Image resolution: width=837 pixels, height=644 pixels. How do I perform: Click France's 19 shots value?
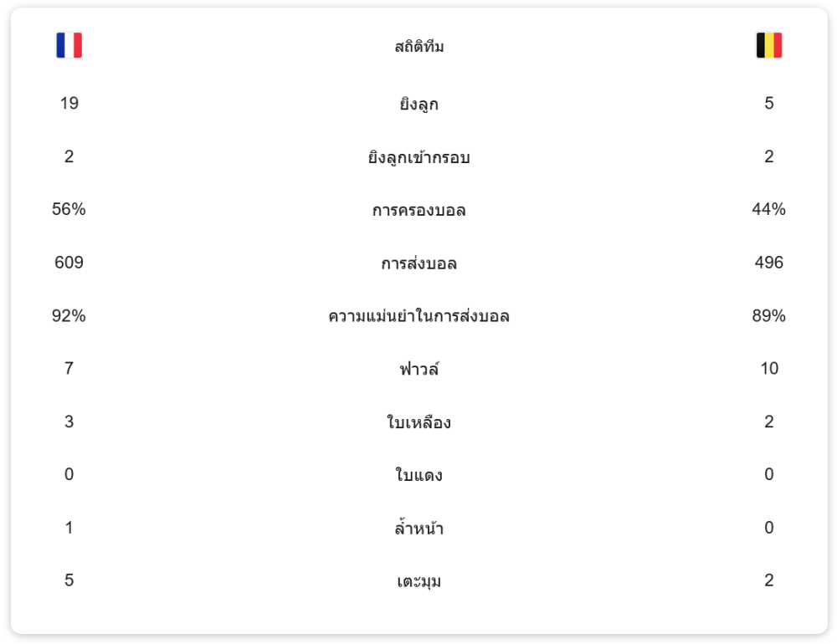[x=69, y=104]
